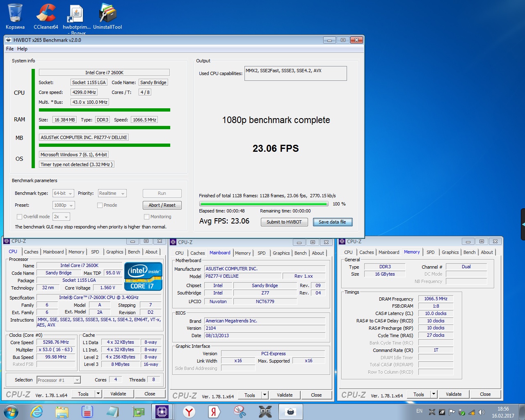Open Windows Explorer from the taskbar
525x420 pixels.
tap(62, 412)
